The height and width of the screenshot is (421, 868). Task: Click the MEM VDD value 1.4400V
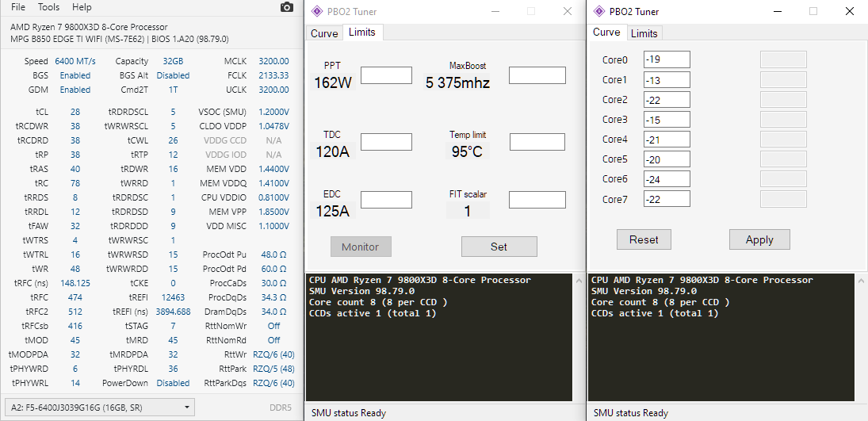273,169
